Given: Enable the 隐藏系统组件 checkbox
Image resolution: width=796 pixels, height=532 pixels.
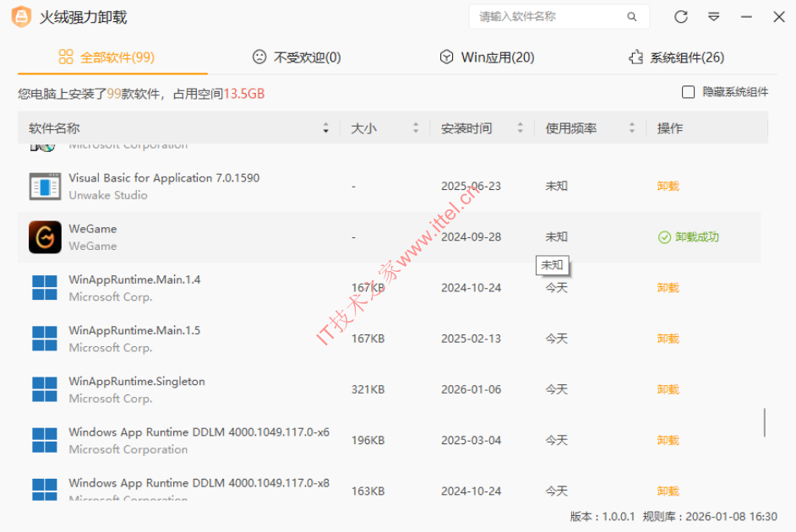Looking at the screenshot, I should click(689, 92).
